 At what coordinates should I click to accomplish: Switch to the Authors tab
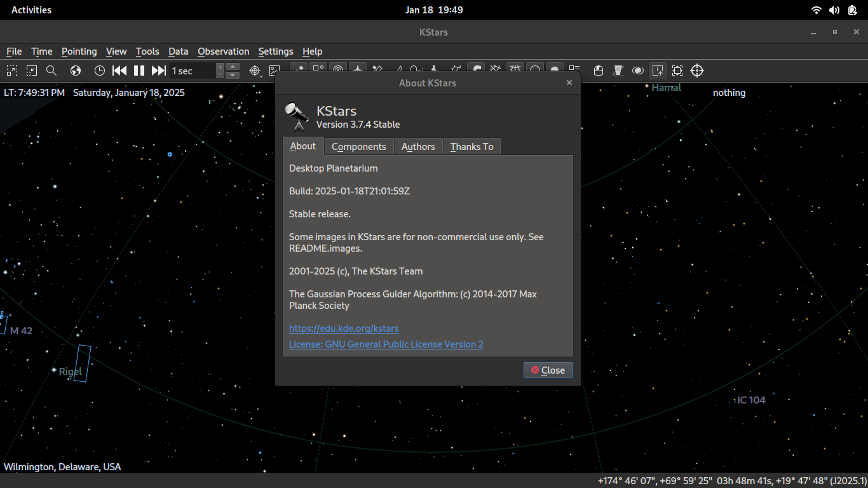[x=418, y=147]
